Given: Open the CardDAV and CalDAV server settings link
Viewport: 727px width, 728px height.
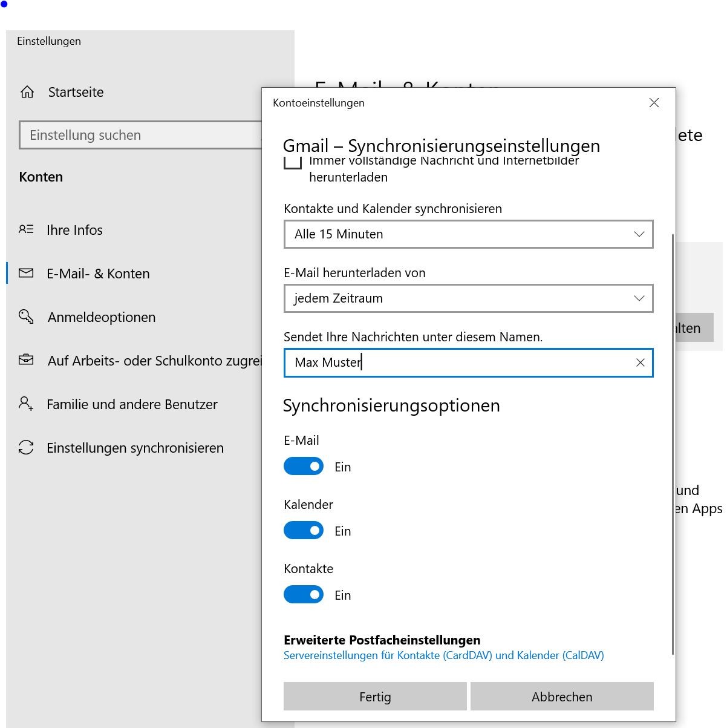Looking at the screenshot, I should coord(443,655).
